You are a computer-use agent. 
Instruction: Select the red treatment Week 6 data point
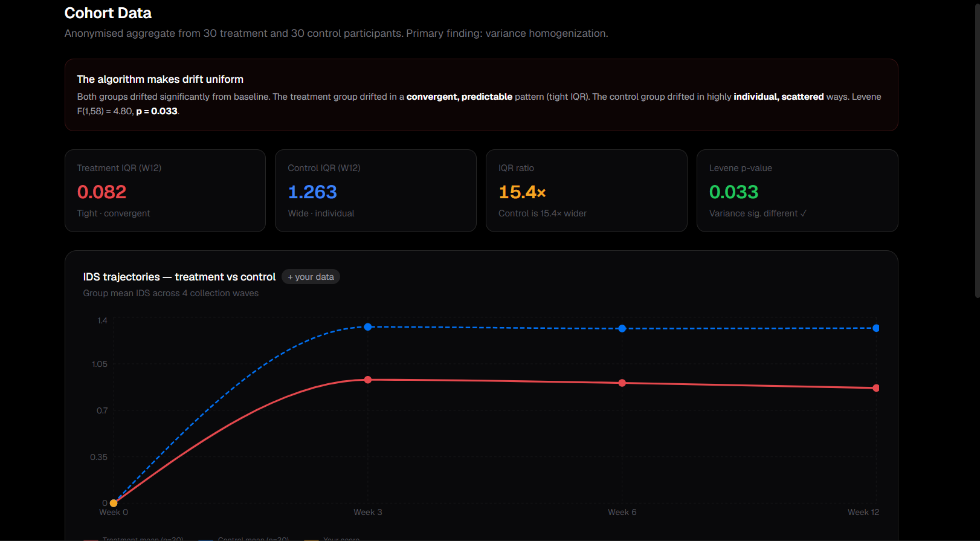(622, 383)
